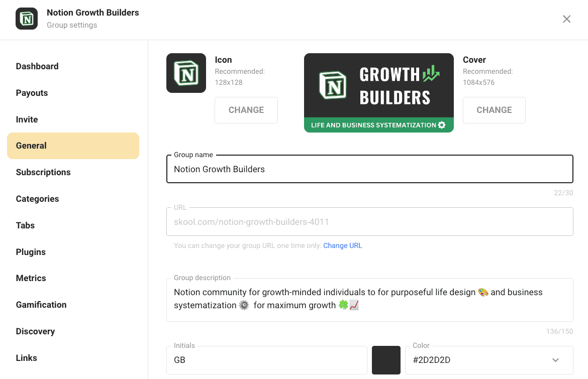Click the group icon preview image
Screen dimensions: 588x379
tap(186, 73)
